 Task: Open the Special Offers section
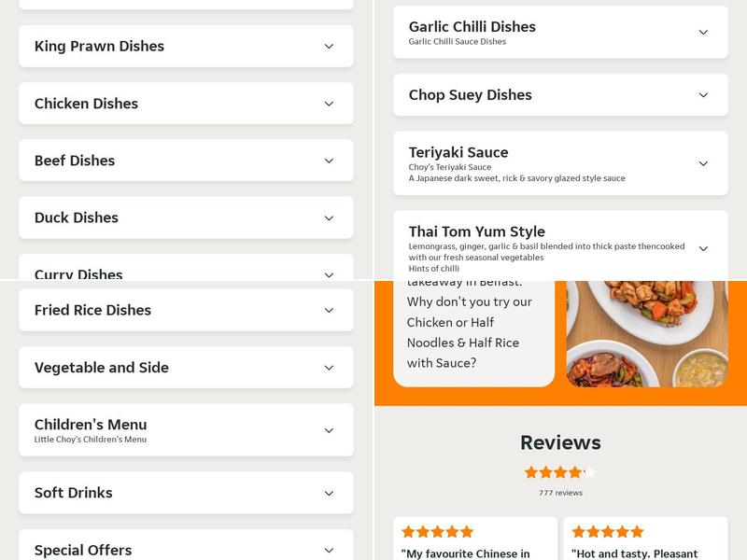(x=186, y=550)
